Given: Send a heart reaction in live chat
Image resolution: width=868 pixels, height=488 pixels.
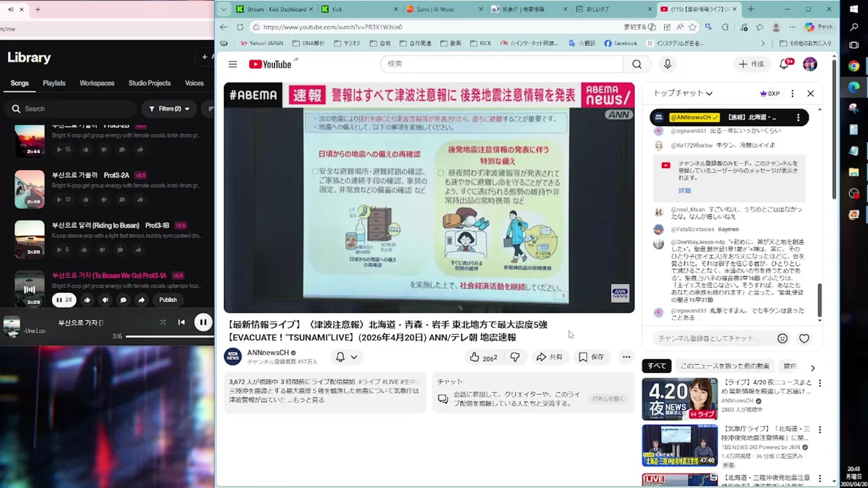Looking at the screenshot, I should point(804,338).
